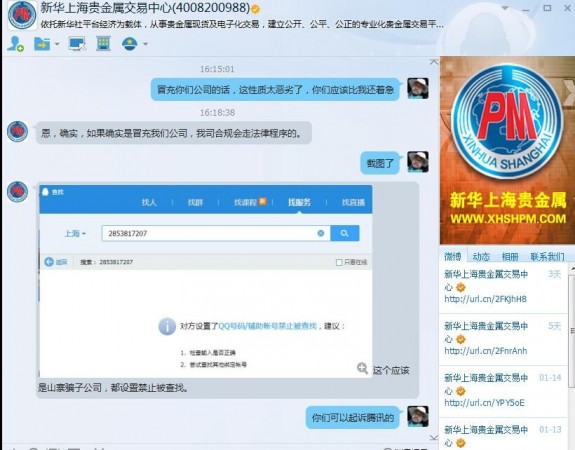Open the green application grid icon
This screenshot has height=450, width=575.
click(103, 44)
